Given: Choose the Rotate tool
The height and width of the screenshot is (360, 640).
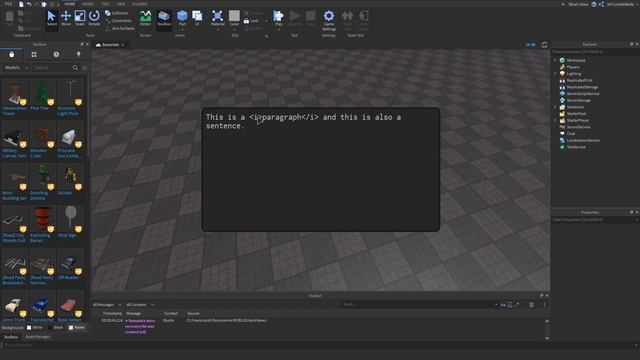Looking at the screenshot, I should point(94,19).
